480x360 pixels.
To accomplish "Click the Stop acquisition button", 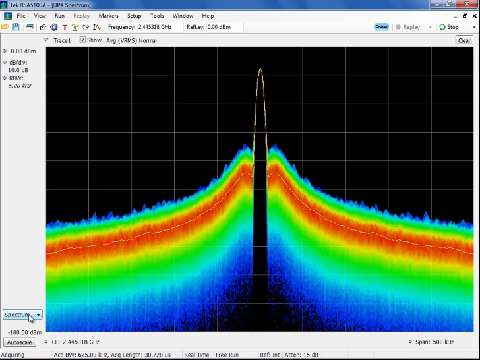I will coord(449,27).
